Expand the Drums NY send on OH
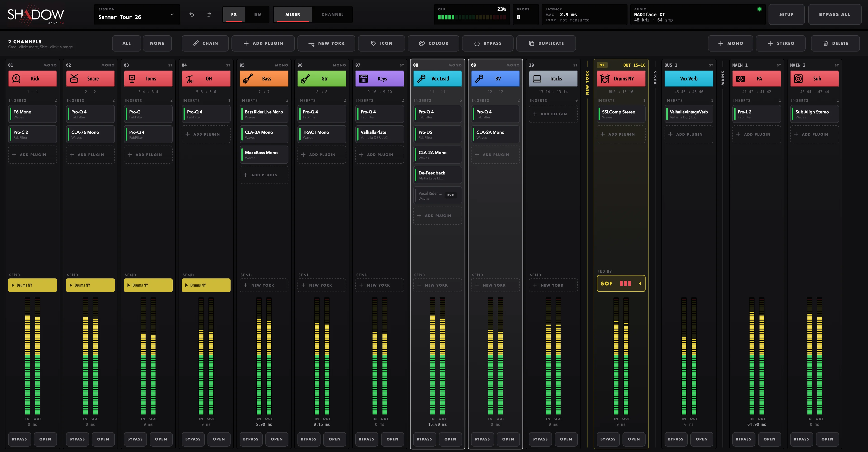 pos(206,285)
